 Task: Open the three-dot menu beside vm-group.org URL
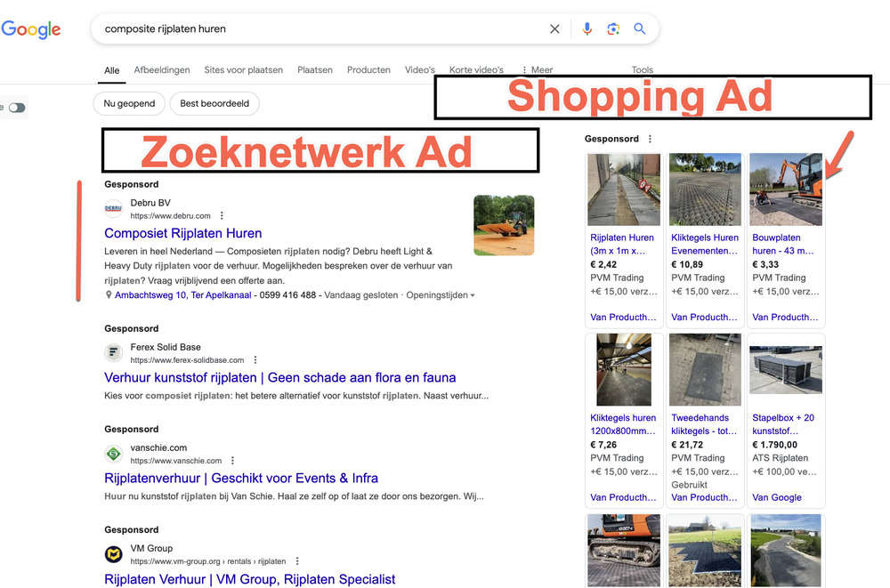pyautogui.click(x=297, y=560)
